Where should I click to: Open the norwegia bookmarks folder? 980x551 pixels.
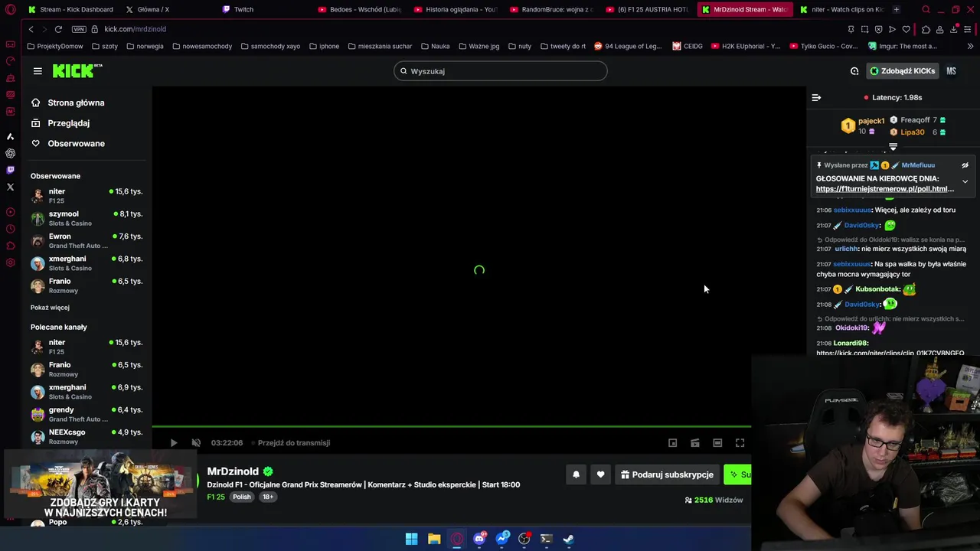145,46
